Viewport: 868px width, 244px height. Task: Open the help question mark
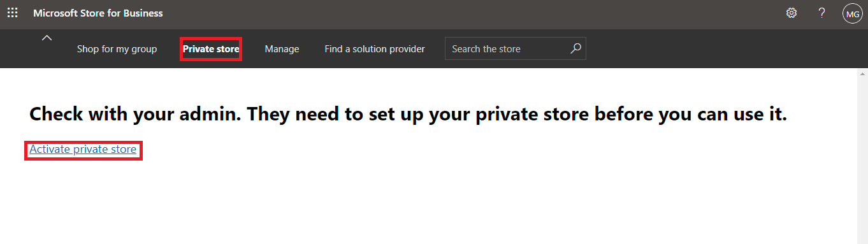[x=822, y=13]
